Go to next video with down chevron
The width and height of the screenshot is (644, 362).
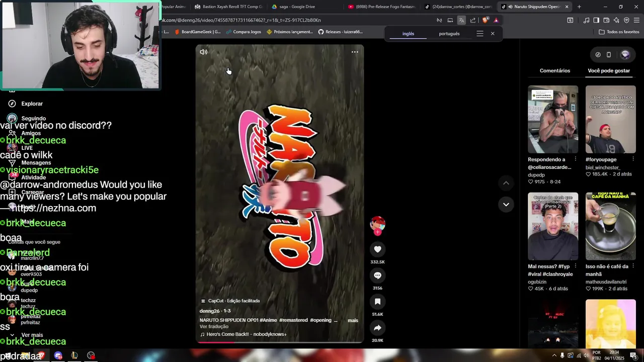tap(506, 204)
